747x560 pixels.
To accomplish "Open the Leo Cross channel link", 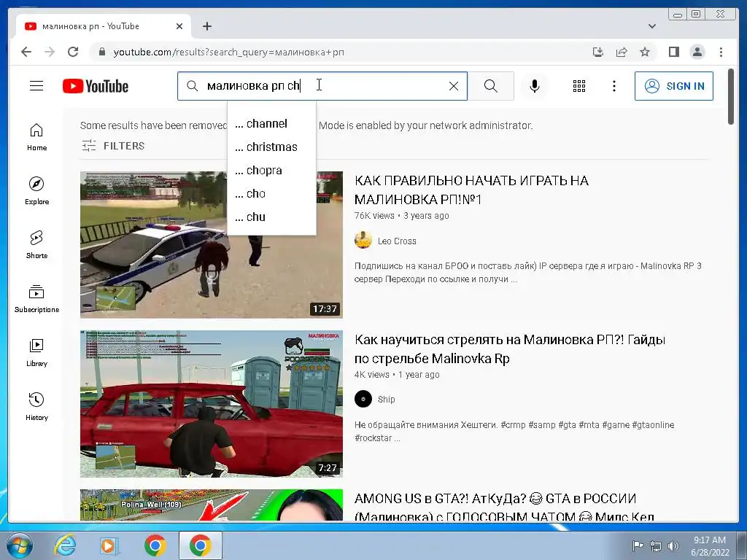I will point(397,241).
